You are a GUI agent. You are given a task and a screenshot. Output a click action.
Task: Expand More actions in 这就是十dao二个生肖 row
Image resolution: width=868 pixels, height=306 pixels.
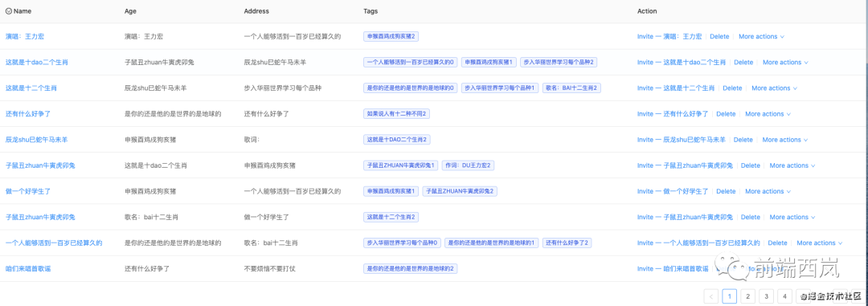pos(785,63)
